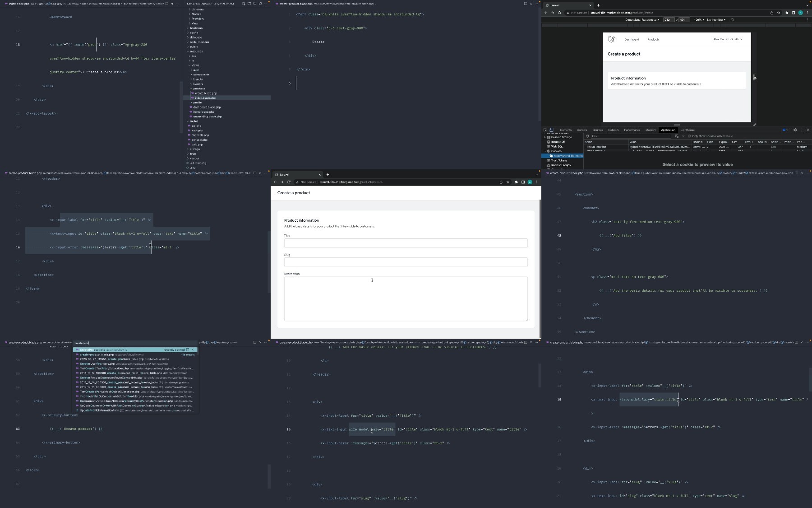
Task: Reload the middle browser Create a product page
Action: coord(289,182)
